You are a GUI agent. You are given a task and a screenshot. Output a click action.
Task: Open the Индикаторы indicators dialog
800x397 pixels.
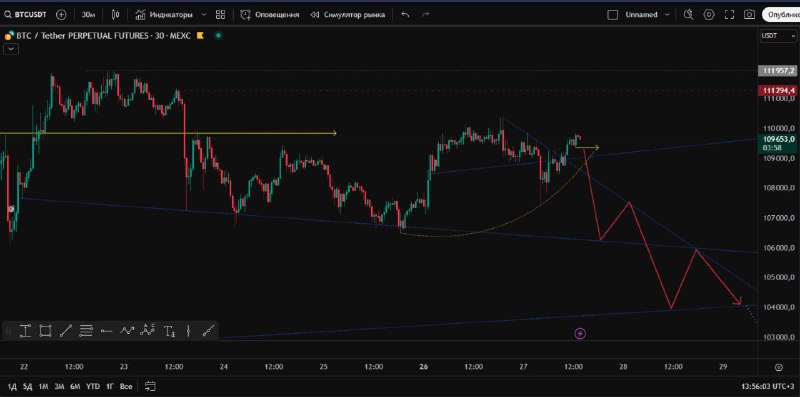(164, 15)
